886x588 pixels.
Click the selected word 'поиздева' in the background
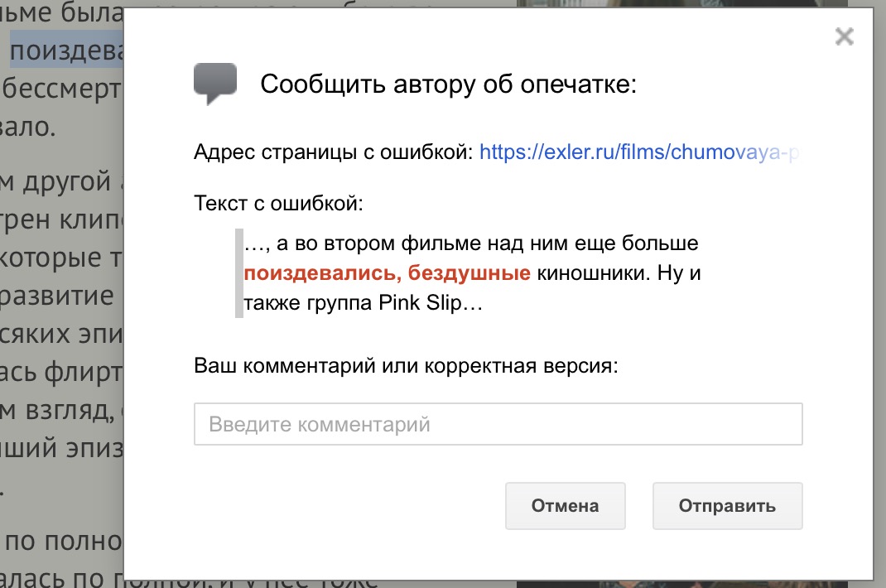[x=67, y=51]
